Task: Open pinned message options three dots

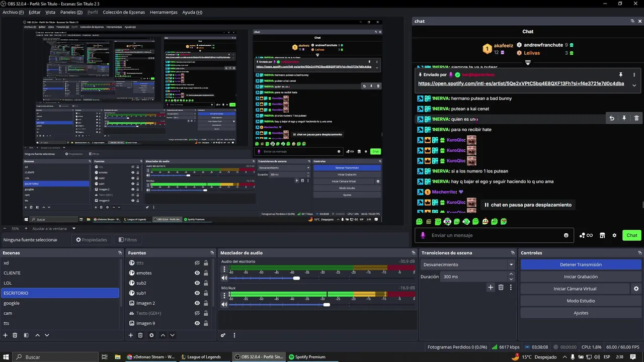Action: tap(634, 75)
